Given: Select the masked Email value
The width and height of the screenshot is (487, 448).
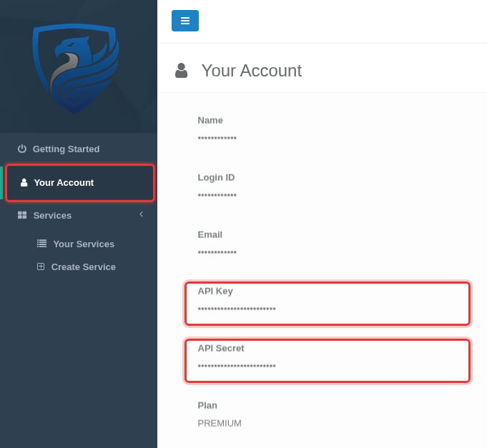Looking at the screenshot, I should click(217, 252).
